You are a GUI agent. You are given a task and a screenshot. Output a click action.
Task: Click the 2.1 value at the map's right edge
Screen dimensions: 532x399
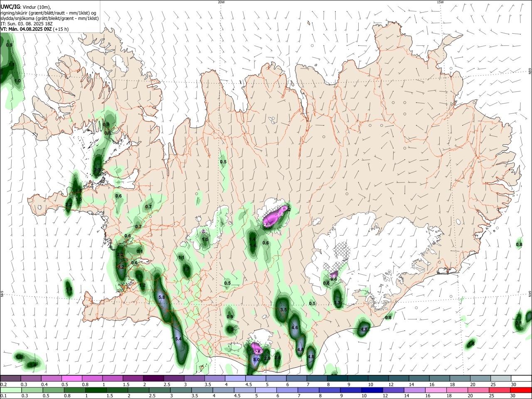point(518,323)
